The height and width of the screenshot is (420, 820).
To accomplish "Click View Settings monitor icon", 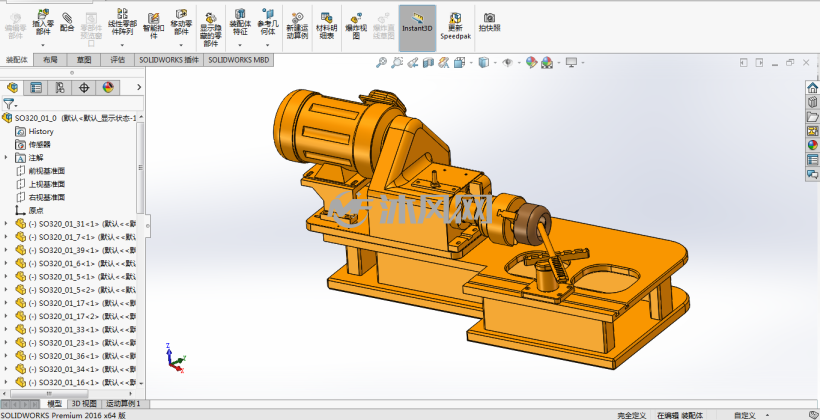I will point(571,63).
